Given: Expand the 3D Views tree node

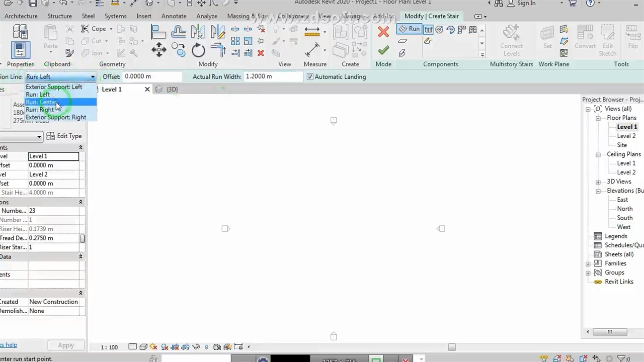Looking at the screenshot, I should pos(598,182).
